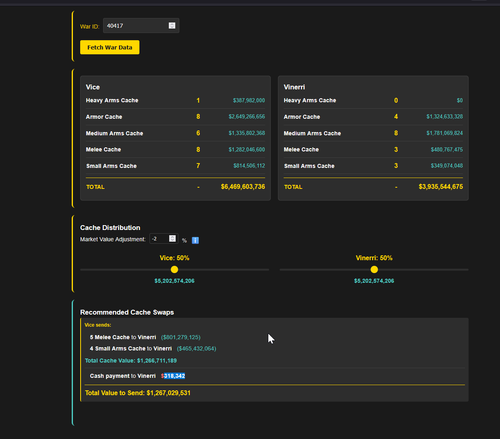Click the 4 Small Arms Cache to Vinerri line
Viewport: 500px width, 439px height.
pos(153,349)
